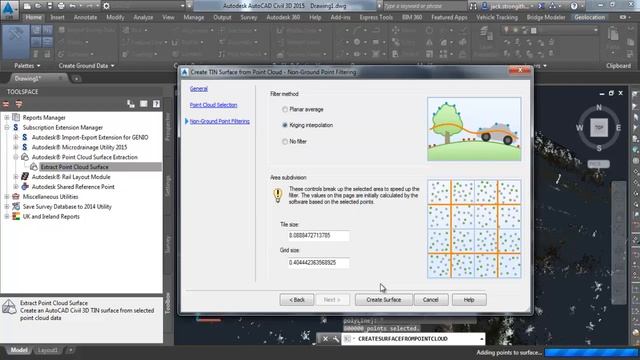This screenshot has height=360, width=640.
Task: Open the General wizard page link
Action: (199, 89)
